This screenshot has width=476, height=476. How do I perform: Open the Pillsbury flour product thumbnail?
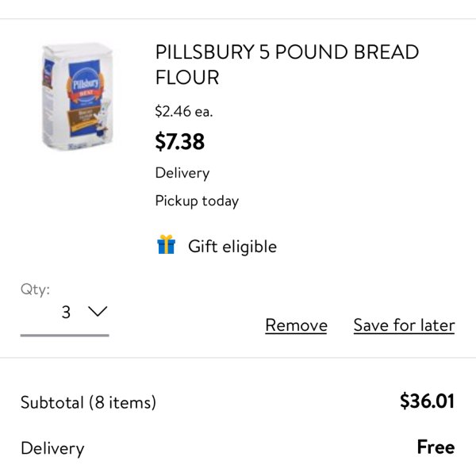pos(78,96)
